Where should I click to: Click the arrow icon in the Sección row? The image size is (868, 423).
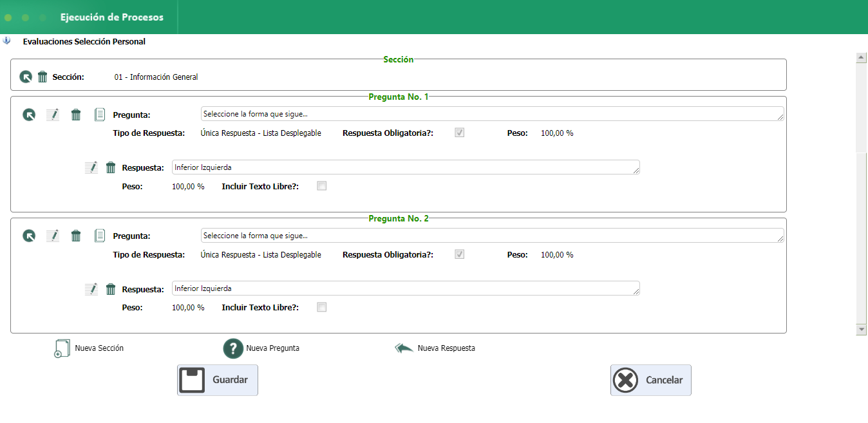26,77
